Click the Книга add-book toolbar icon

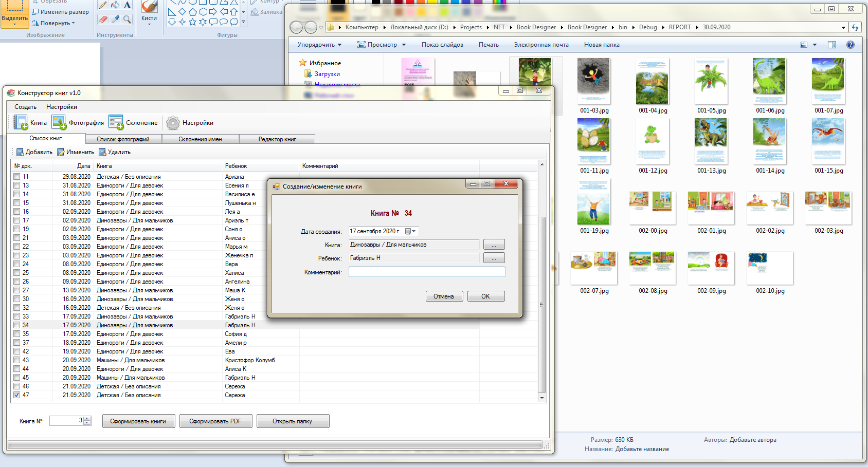21,123
